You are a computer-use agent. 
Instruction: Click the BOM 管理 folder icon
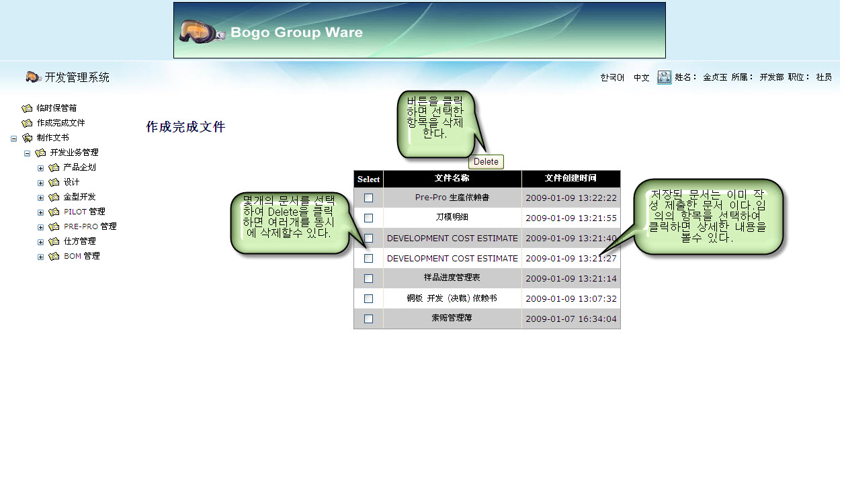pyautogui.click(x=54, y=256)
